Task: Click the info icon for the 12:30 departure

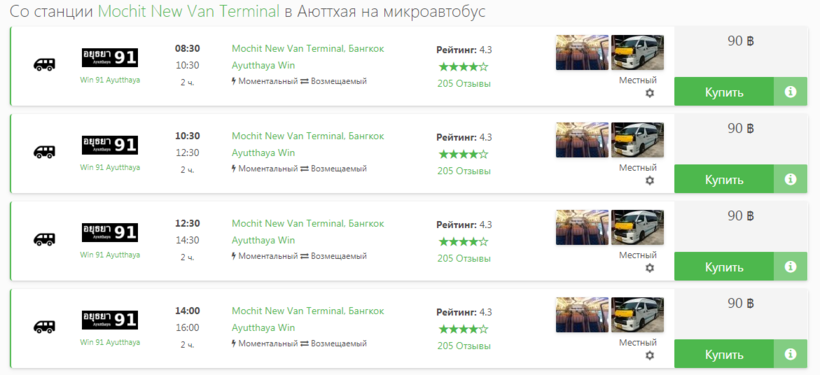Action: click(x=790, y=267)
